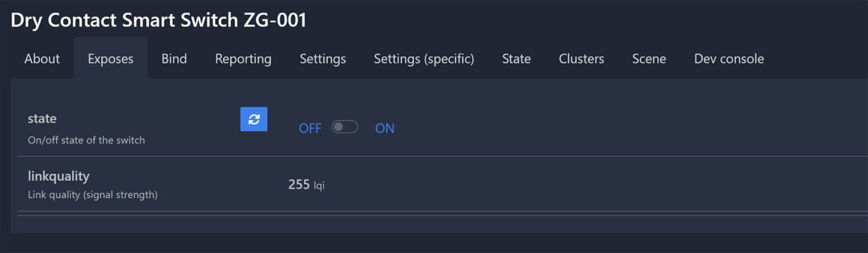Click the OFF state label
Screen dimensions: 868x253
(x=310, y=128)
